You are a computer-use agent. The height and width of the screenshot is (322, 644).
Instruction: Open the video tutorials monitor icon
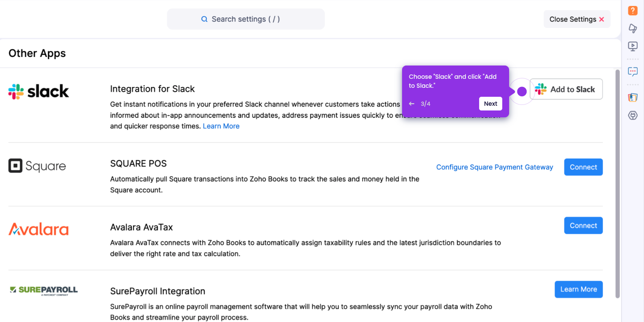click(633, 46)
